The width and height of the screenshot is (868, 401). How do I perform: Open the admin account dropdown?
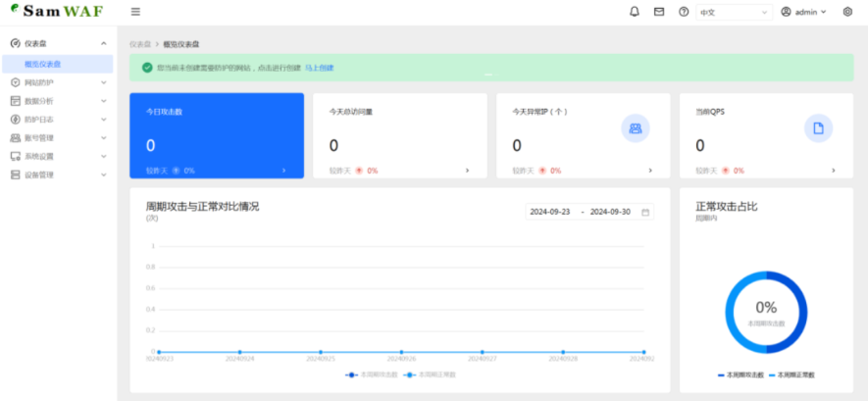tap(804, 12)
